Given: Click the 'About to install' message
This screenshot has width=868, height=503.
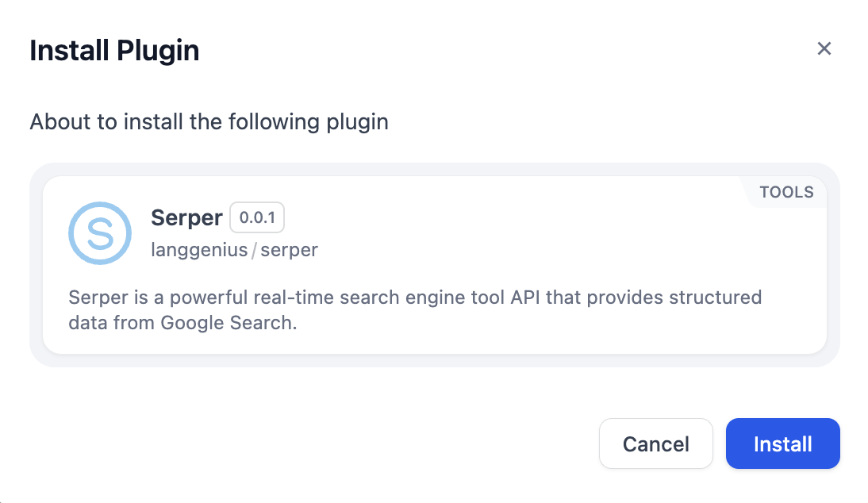Looking at the screenshot, I should coord(209,122).
